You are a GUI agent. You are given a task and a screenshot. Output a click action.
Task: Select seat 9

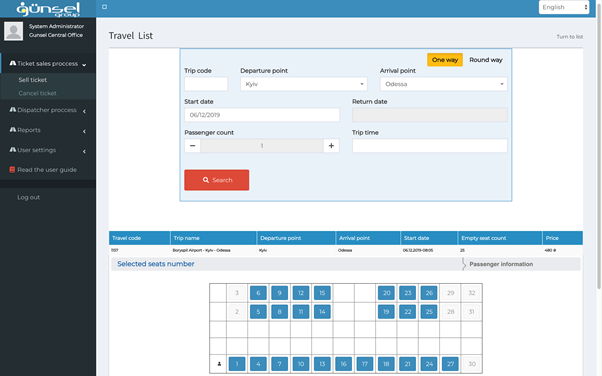tap(280, 293)
